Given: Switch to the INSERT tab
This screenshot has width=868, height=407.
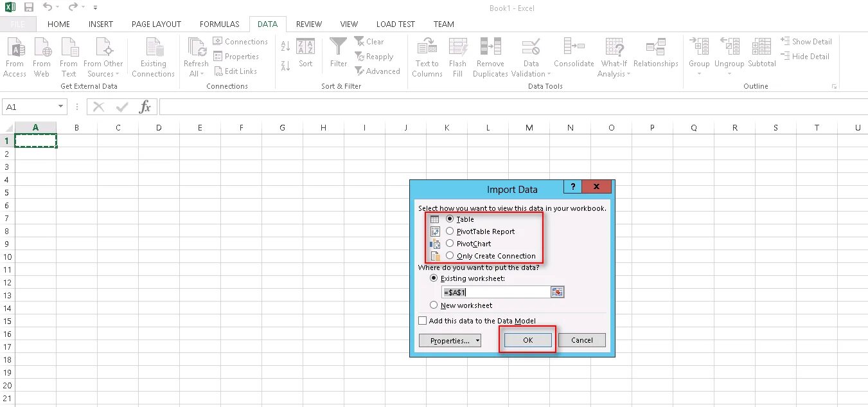Looking at the screenshot, I should coord(101,24).
